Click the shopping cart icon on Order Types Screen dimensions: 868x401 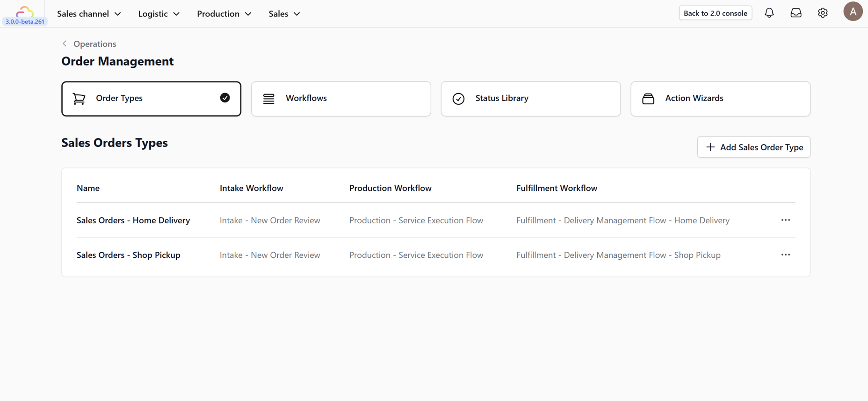(79, 99)
